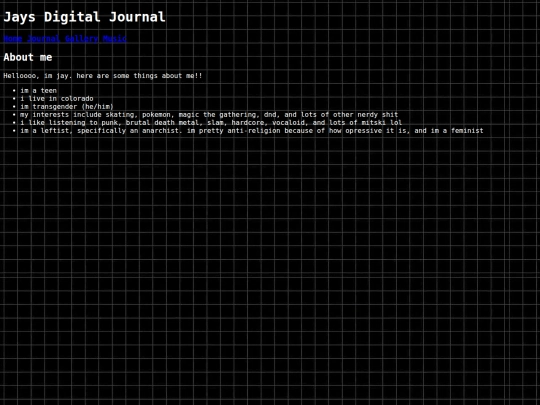
Task: Click the Jays Digital Journal heading
Action: click(84, 17)
